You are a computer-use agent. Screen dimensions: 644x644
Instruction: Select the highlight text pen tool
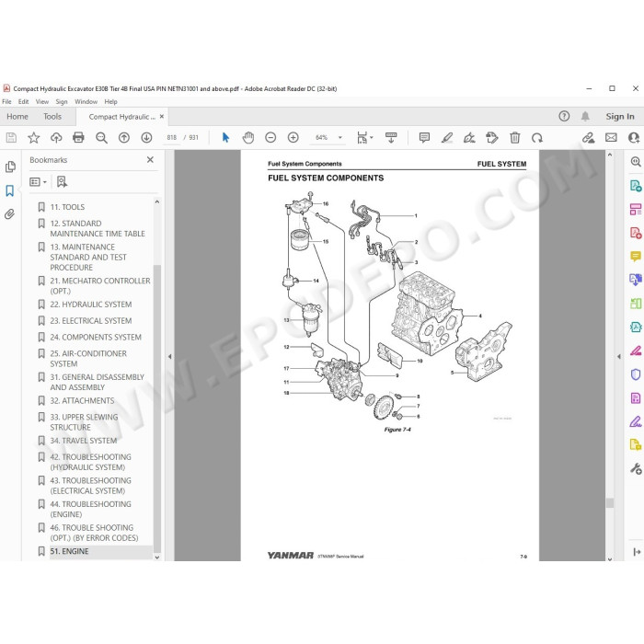coord(447,138)
